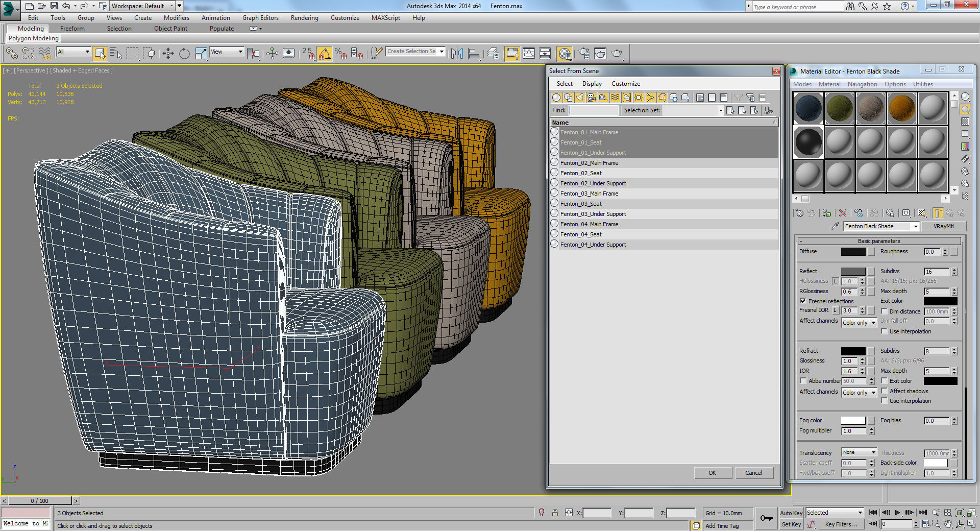This screenshot has width=980, height=531.
Task: Toggle the Fresnel reflections checkbox
Action: point(803,301)
